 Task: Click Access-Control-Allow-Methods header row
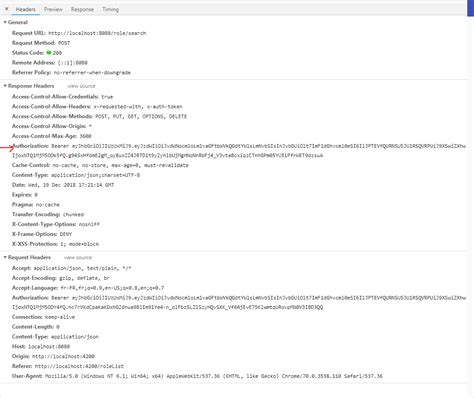99,116
